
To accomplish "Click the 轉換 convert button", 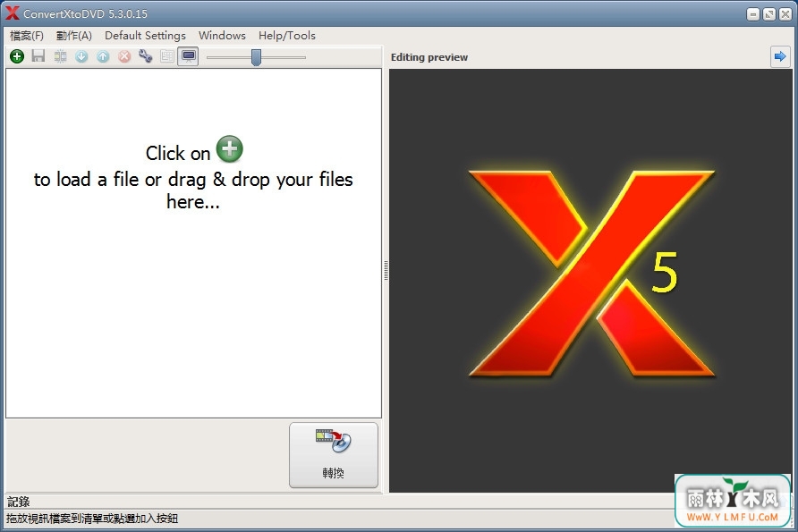I will point(334,455).
